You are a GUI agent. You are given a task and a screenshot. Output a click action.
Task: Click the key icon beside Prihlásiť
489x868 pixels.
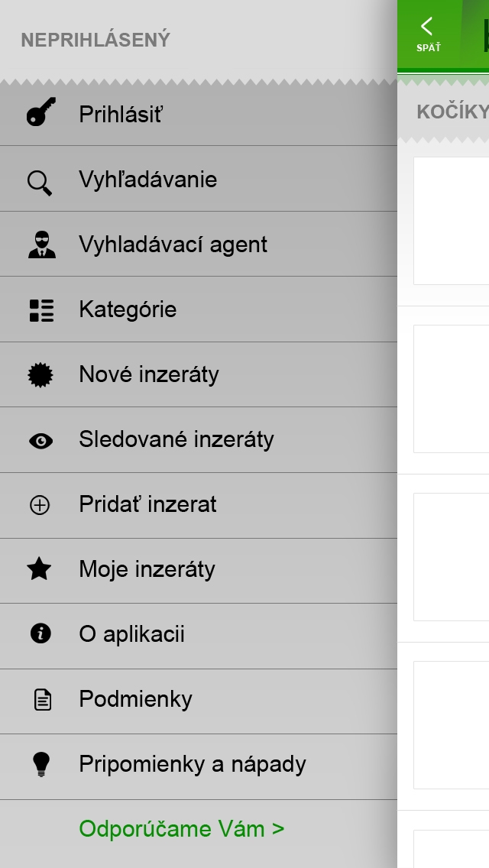[x=41, y=112]
